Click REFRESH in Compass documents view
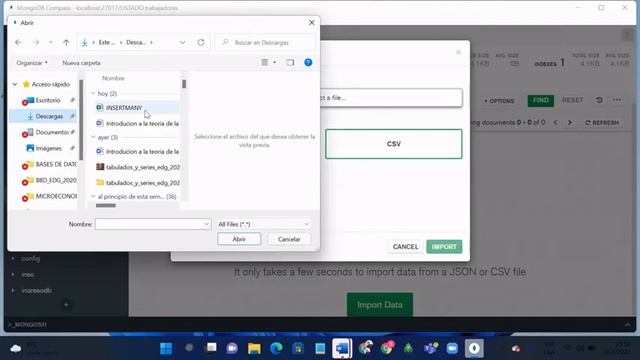Screen dimensions: 640x360 (602, 123)
